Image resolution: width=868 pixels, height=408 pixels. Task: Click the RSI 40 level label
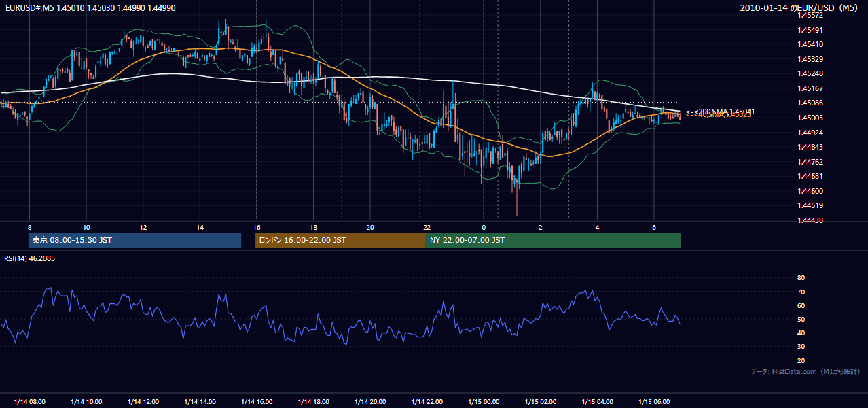[x=801, y=333]
